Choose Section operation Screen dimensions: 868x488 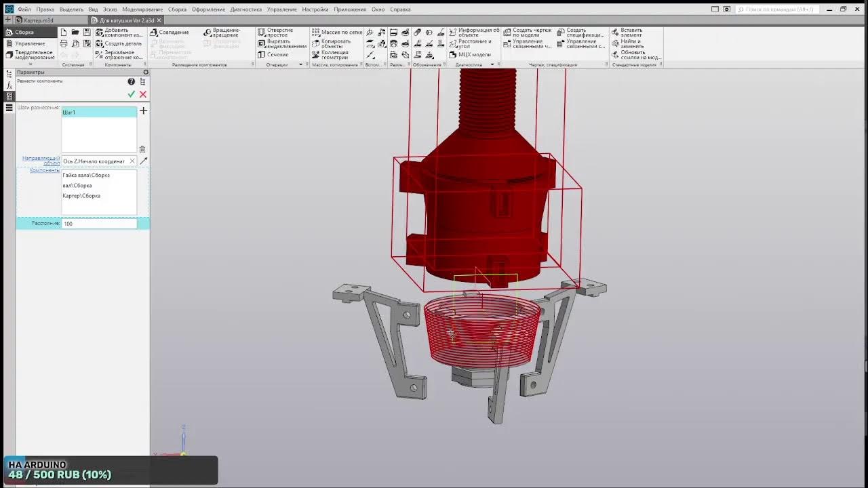pos(273,54)
